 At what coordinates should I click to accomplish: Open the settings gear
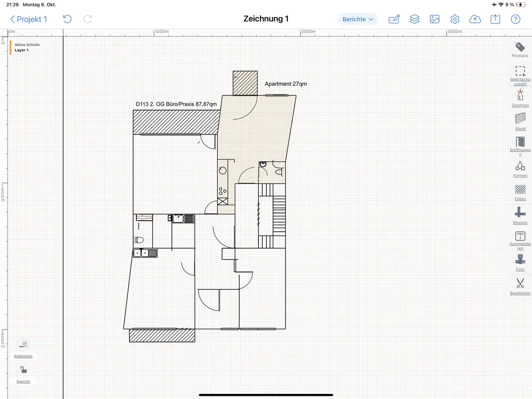[455, 19]
